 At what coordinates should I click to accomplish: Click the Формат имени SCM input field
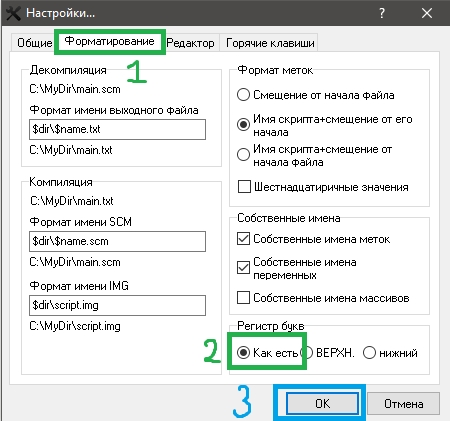tap(117, 241)
